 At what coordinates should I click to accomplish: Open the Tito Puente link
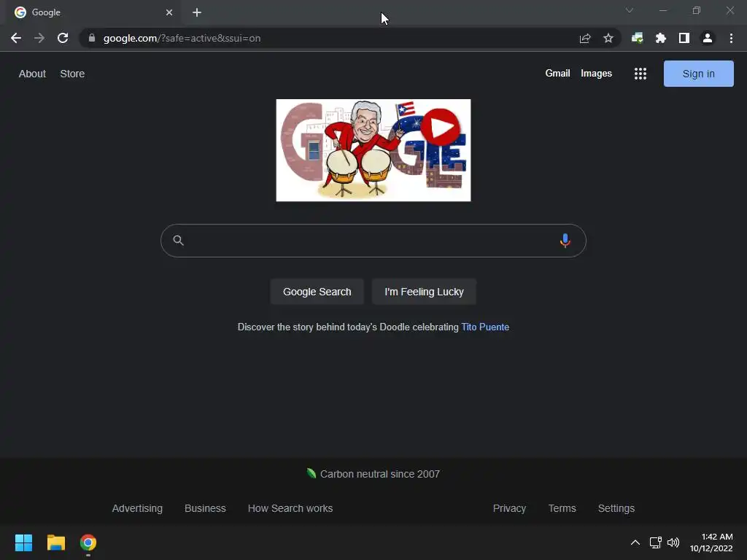click(485, 327)
